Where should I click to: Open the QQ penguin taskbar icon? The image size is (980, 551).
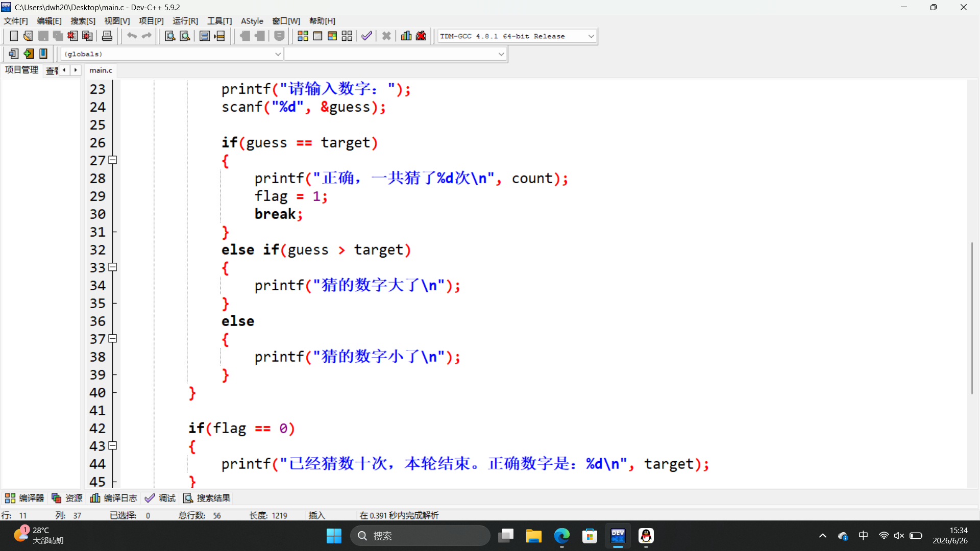(x=646, y=536)
